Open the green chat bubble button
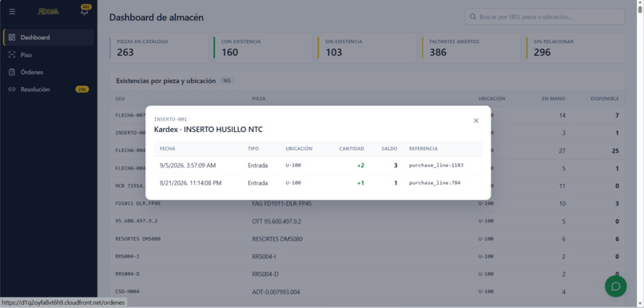644x308 pixels. (x=616, y=286)
